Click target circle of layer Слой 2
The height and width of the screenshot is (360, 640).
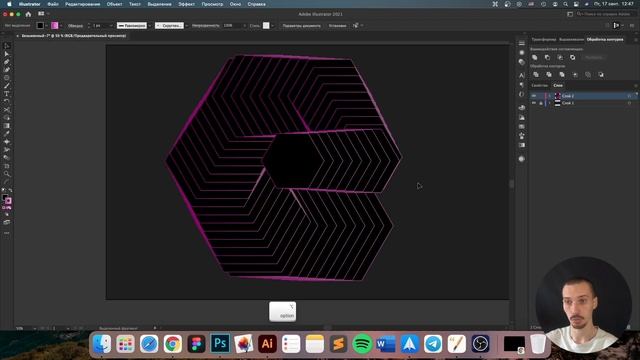629,96
